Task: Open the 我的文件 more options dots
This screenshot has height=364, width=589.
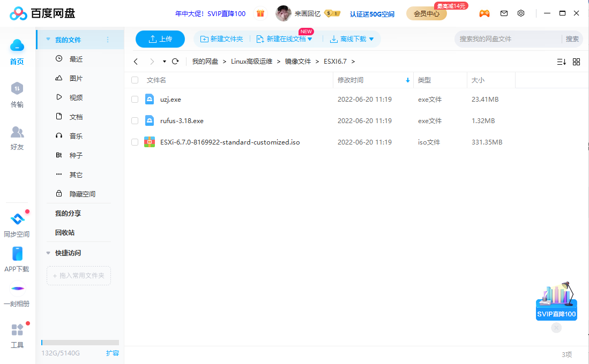Action: (x=108, y=40)
